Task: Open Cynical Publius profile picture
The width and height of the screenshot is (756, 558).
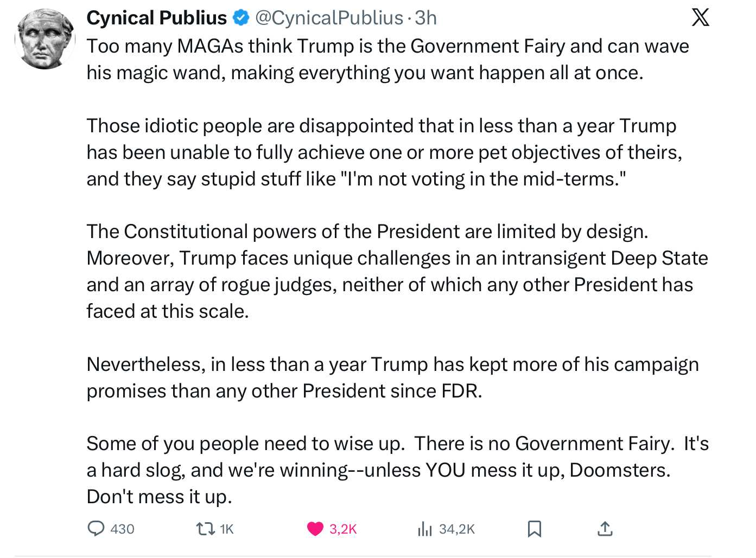Action: pos(45,40)
